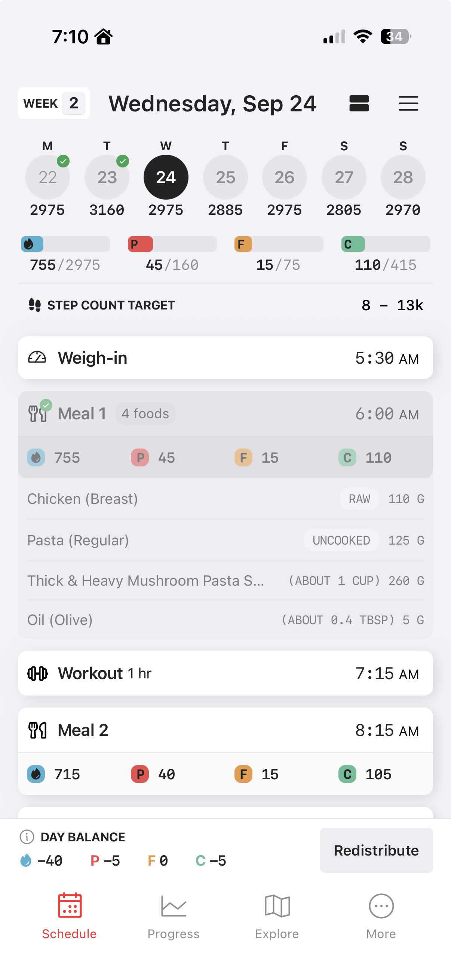
Task: Tap the step count footprints icon
Action: tap(35, 305)
